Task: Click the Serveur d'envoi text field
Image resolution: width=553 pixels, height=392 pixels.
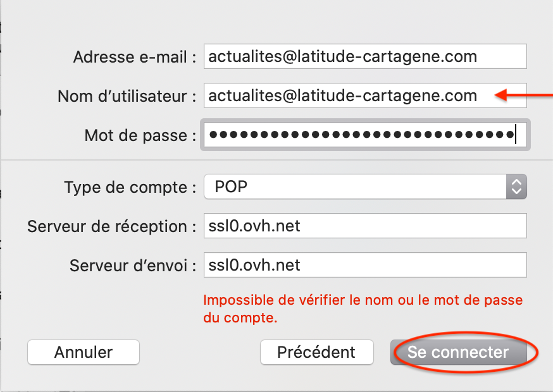Action: [x=365, y=265]
